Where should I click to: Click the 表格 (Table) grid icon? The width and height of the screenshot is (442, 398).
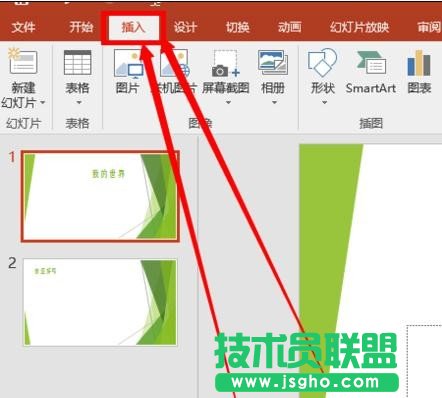point(77,62)
